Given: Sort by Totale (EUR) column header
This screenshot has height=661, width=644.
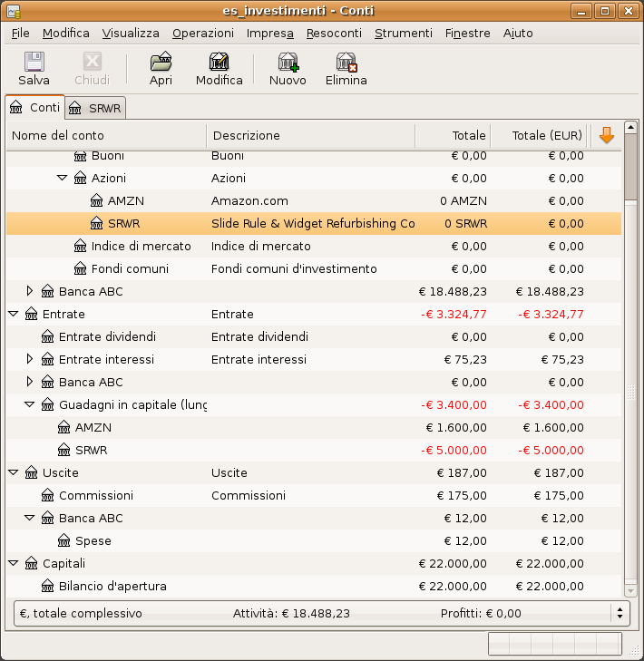Looking at the screenshot, I should coord(539,135).
